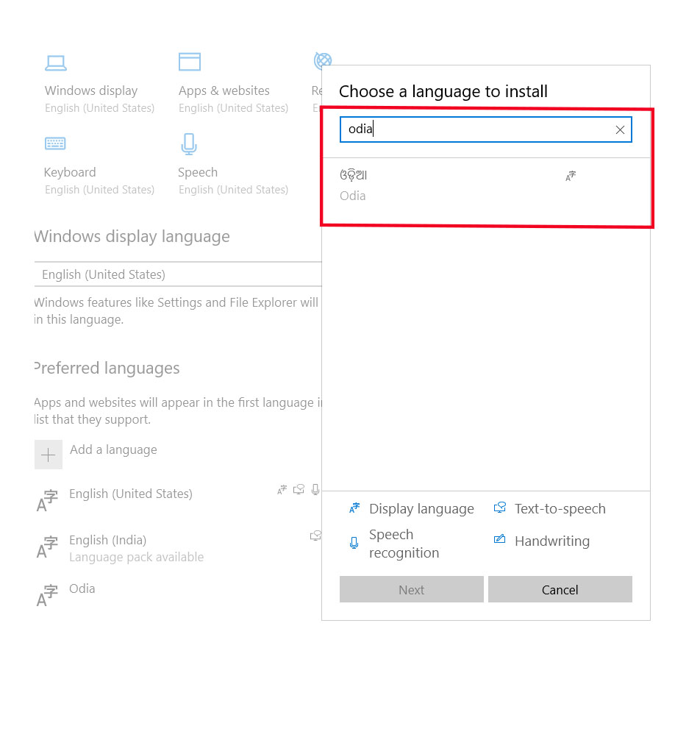
Task: Click the Handwriting legend icon in dialog
Action: click(x=499, y=539)
